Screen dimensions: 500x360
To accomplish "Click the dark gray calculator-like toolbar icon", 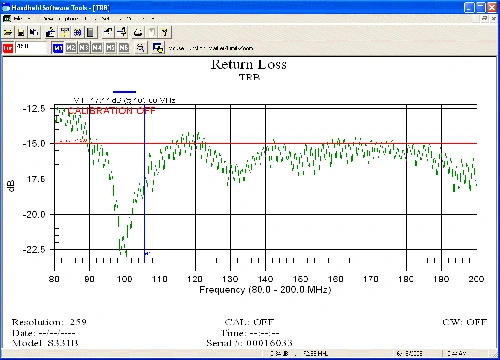I will point(90,32).
